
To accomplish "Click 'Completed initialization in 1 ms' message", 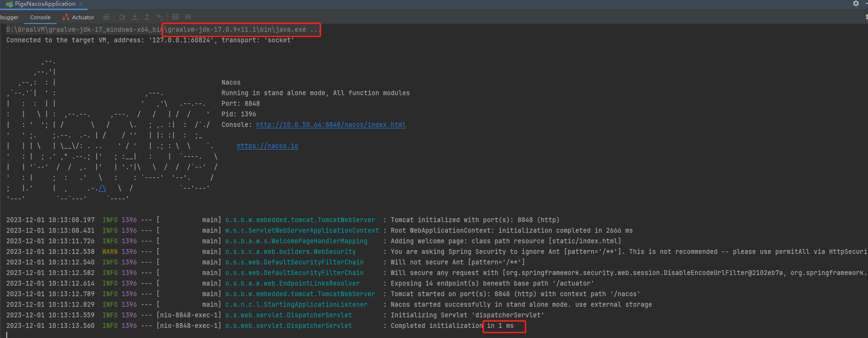I will [x=452, y=326].
